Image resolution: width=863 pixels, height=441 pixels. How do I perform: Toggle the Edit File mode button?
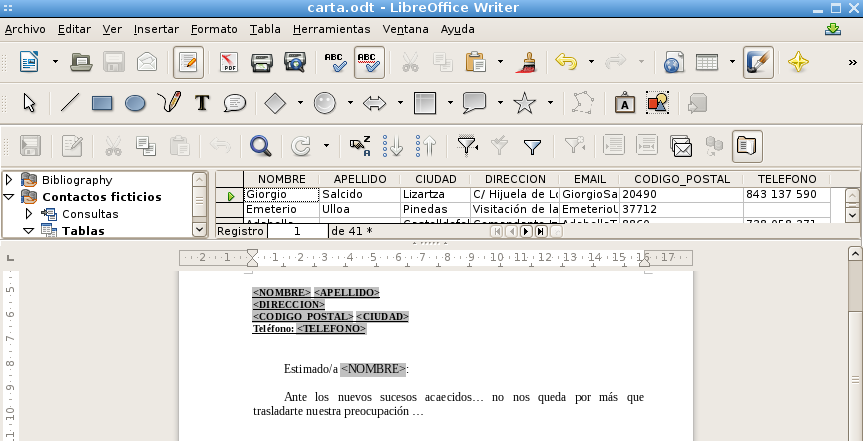pyautogui.click(x=187, y=62)
